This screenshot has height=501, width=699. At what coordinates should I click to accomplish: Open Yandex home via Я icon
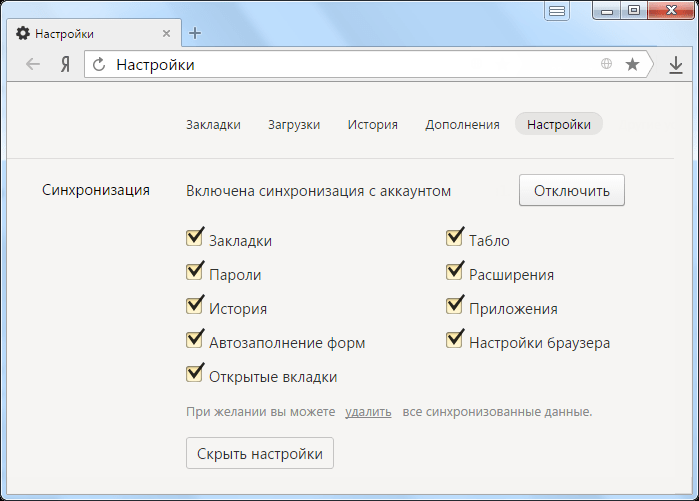point(66,65)
